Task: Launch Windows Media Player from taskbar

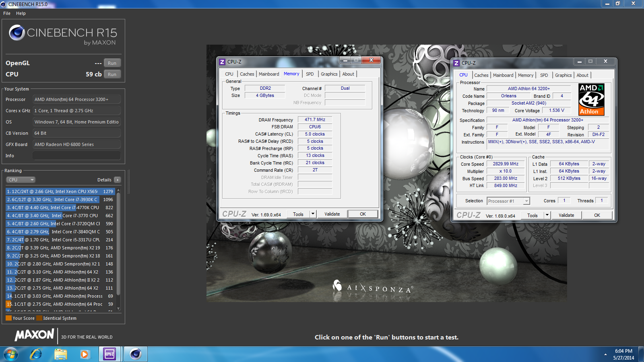Action: (85, 354)
